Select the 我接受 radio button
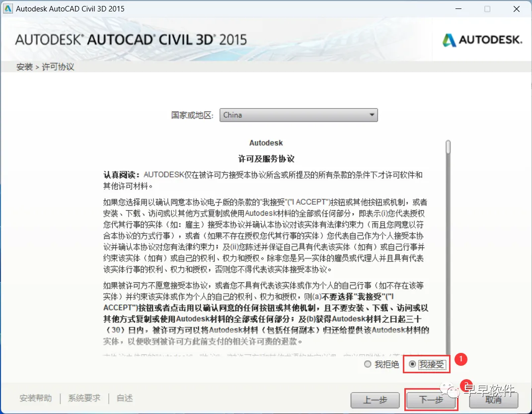532x414 pixels. (412, 364)
